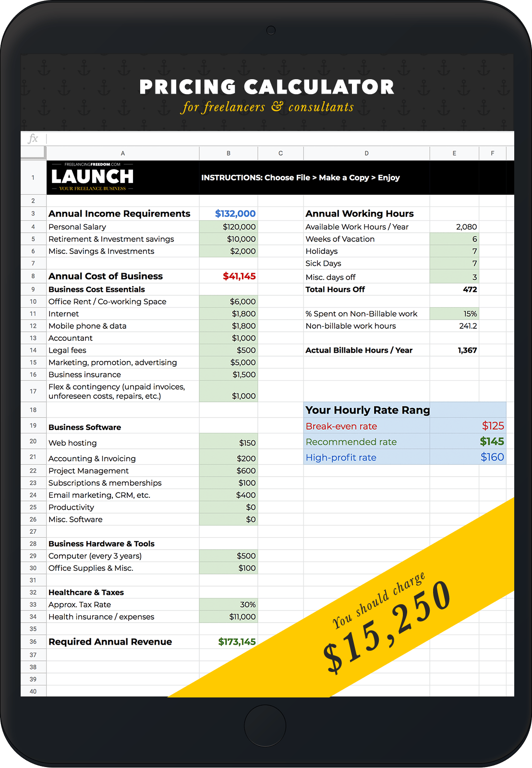Edit the Holidays days value

[455, 251]
